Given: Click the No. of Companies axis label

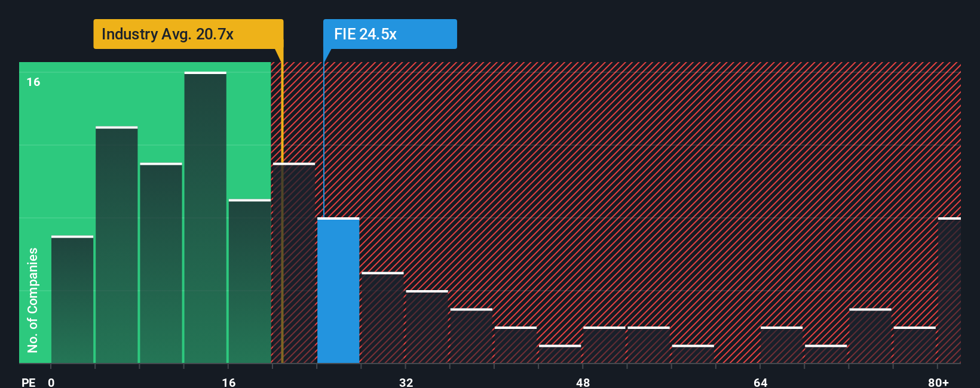Looking at the screenshot, I should (32, 300).
